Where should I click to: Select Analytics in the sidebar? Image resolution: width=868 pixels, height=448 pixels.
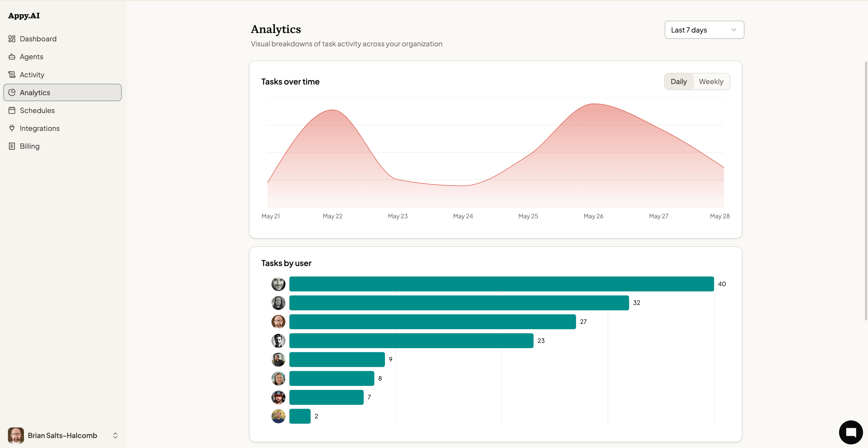[x=62, y=92]
